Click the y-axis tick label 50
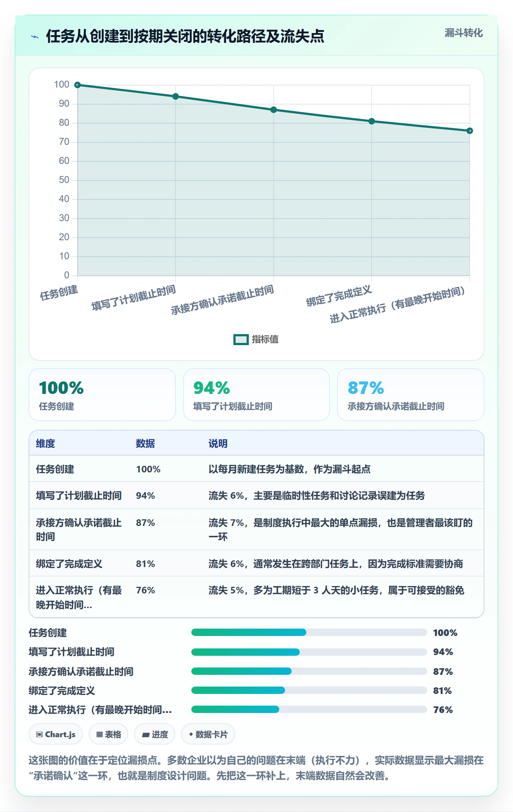 (x=64, y=180)
